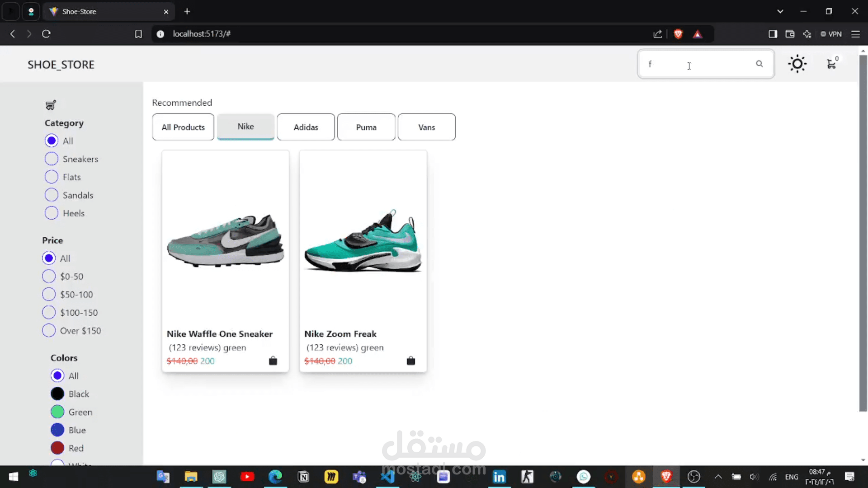Select the Puma brand tab

366,127
